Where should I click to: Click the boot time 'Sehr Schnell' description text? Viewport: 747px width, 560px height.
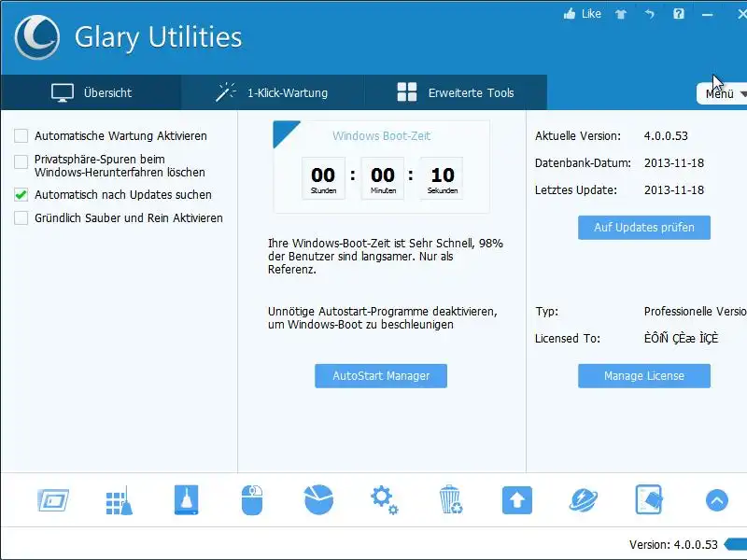(x=386, y=256)
